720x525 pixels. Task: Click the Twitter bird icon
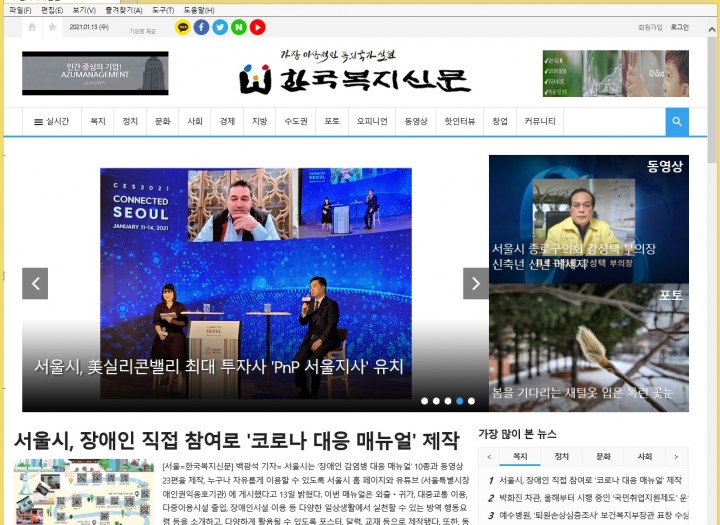click(x=220, y=27)
